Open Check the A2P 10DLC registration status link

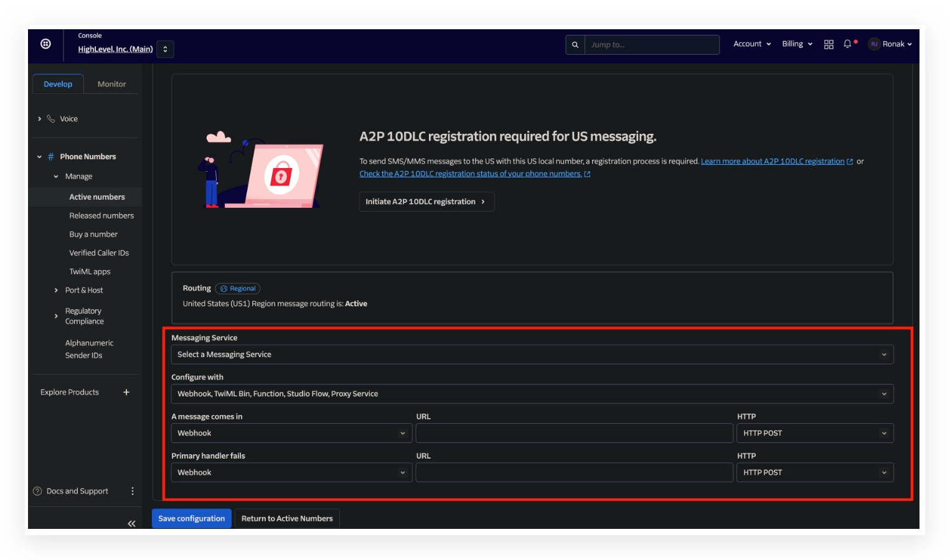click(x=470, y=174)
